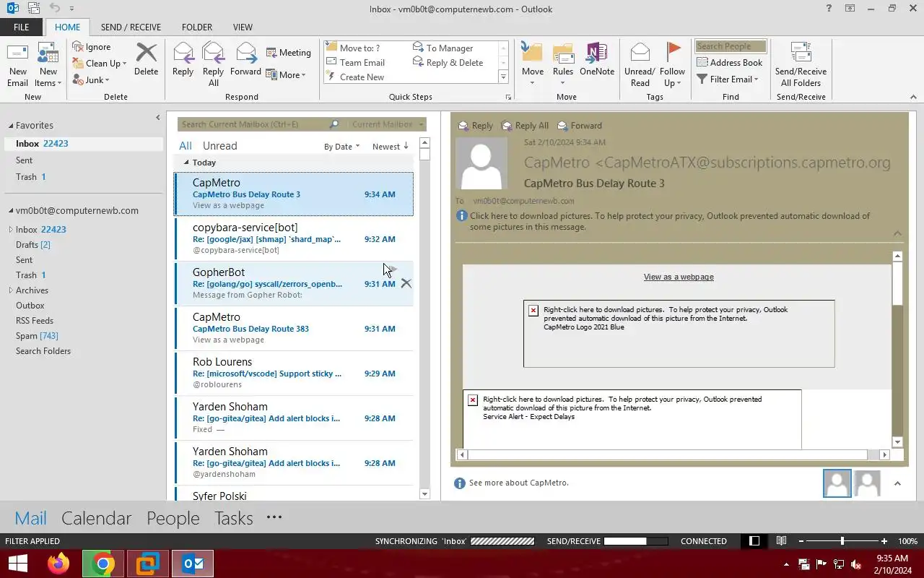Toggle Newest sort order
The image size is (924, 578).
click(x=391, y=147)
